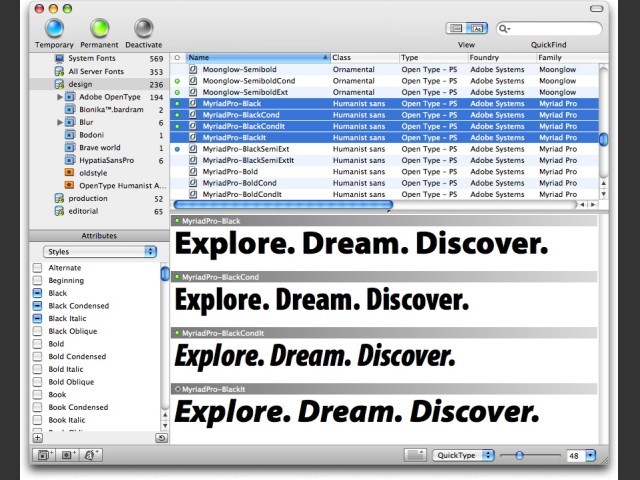Toggle the Black style checkbox
This screenshot has height=480, width=640.
[38, 293]
